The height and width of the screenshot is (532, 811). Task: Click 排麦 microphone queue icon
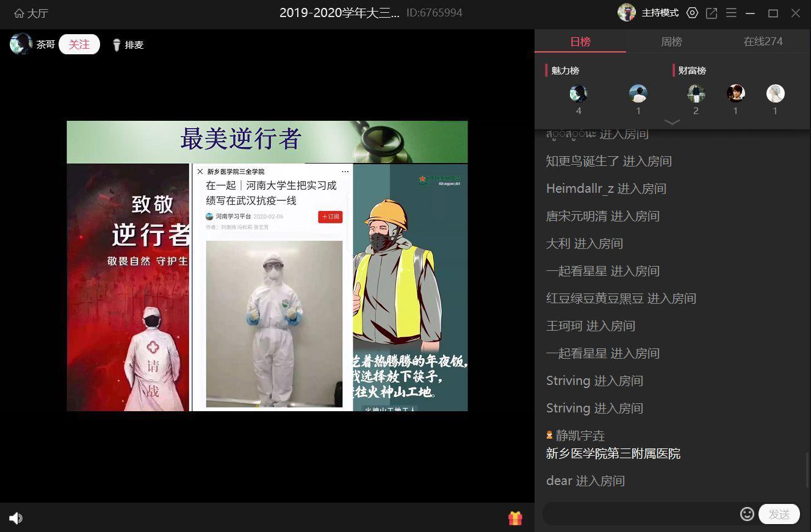117,45
